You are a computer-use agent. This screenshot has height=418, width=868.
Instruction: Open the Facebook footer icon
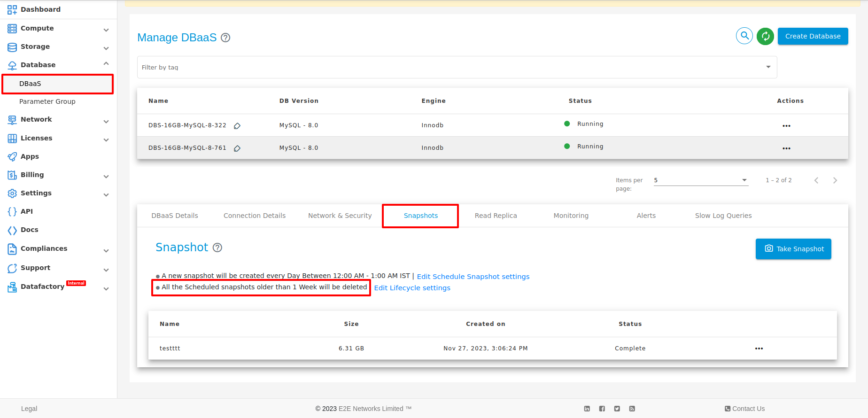[602, 409]
